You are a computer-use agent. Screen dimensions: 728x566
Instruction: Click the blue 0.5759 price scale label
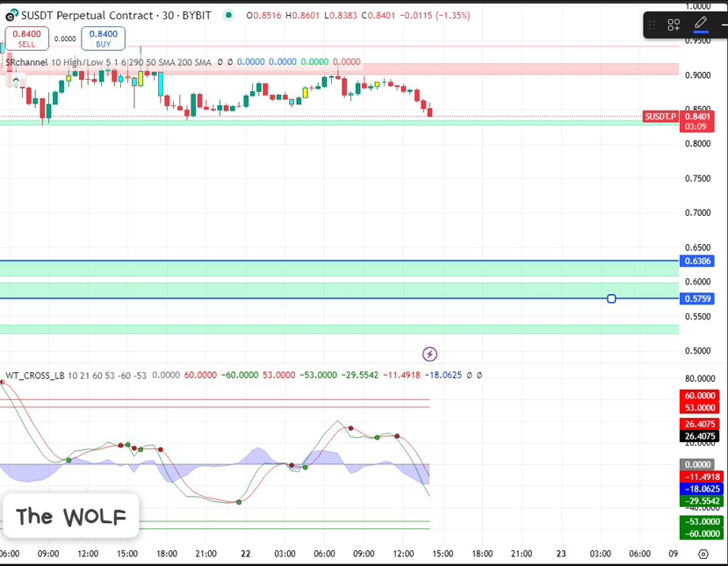point(697,298)
